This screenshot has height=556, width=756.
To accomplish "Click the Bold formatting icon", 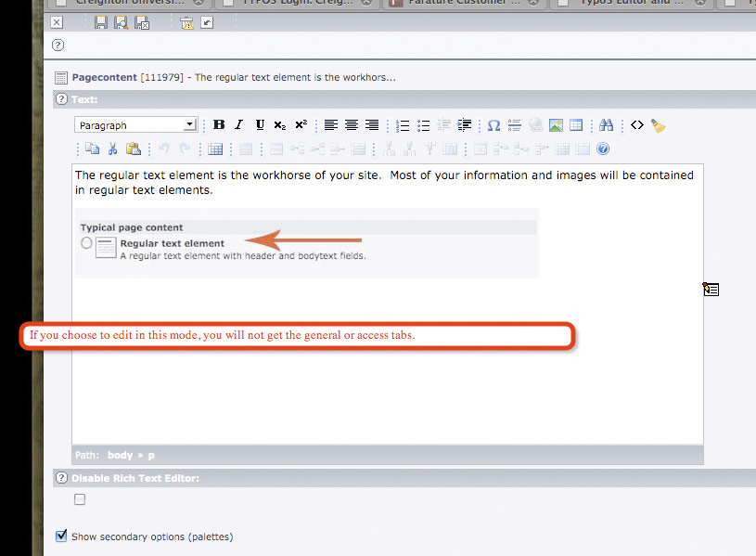I will [219, 125].
